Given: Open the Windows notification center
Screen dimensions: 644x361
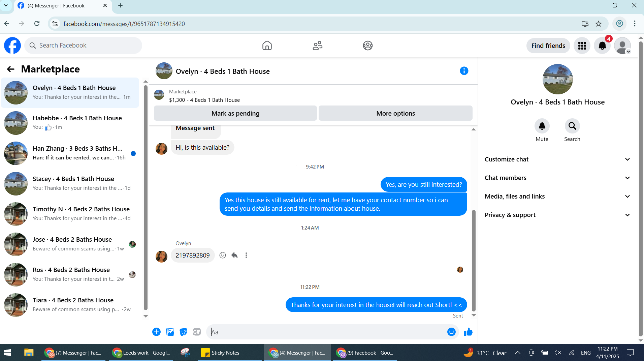Looking at the screenshot, I should pos(630,353).
